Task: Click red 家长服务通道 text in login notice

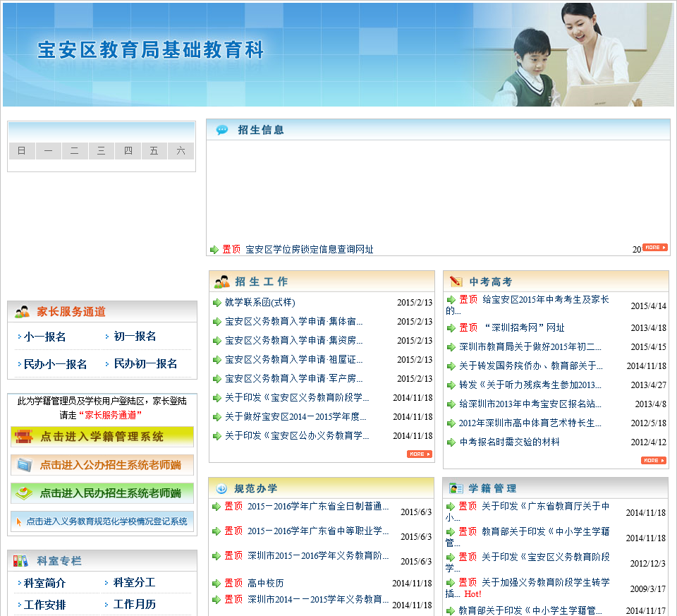Action: 111,415
